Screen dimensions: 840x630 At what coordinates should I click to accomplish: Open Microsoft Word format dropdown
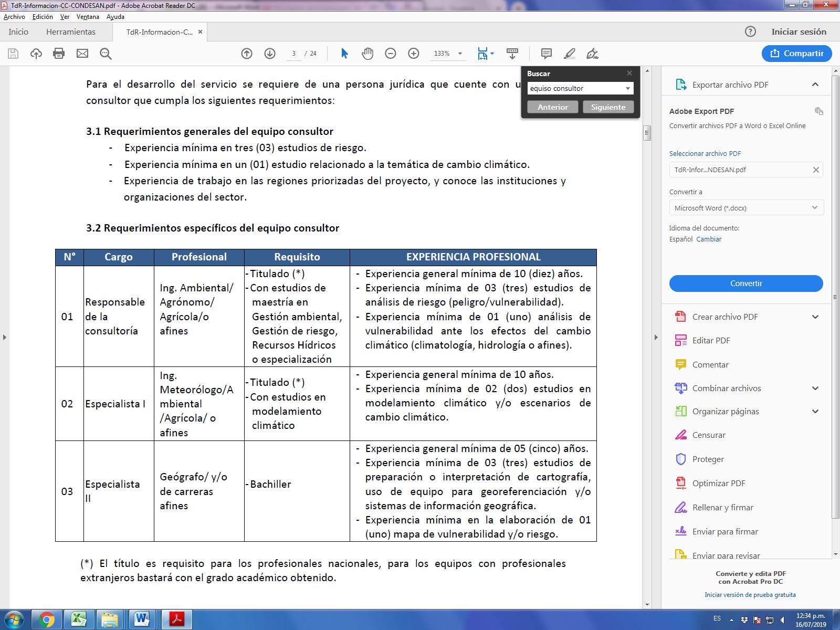[x=746, y=208]
